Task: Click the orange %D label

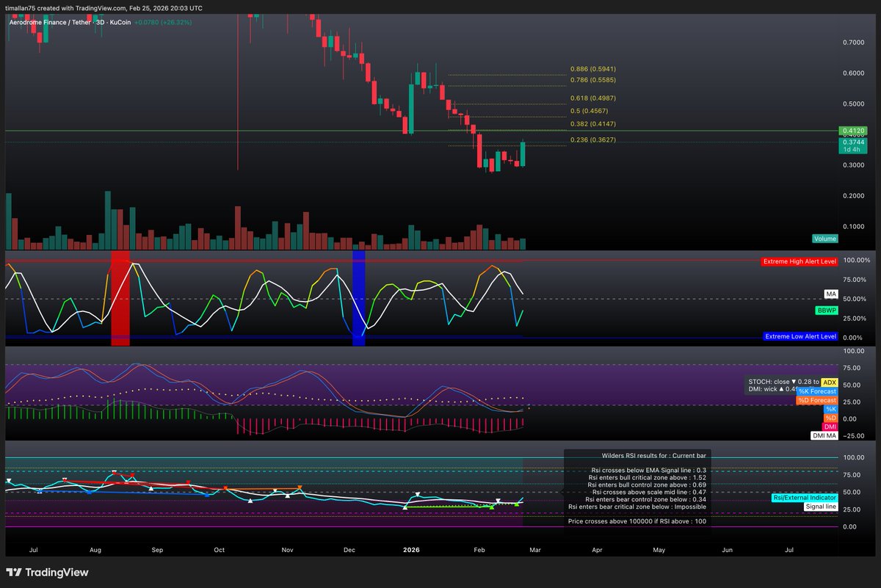Action: coord(830,418)
